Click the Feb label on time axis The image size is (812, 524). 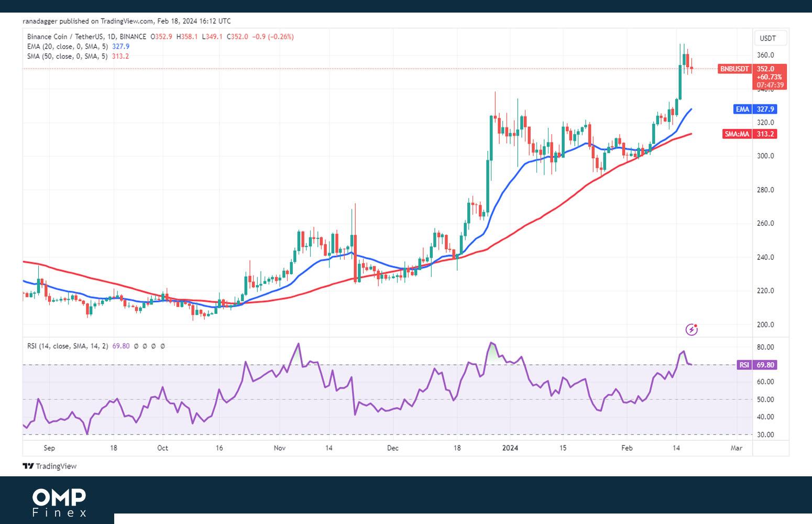pyautogui.click(x=627, y=448)
